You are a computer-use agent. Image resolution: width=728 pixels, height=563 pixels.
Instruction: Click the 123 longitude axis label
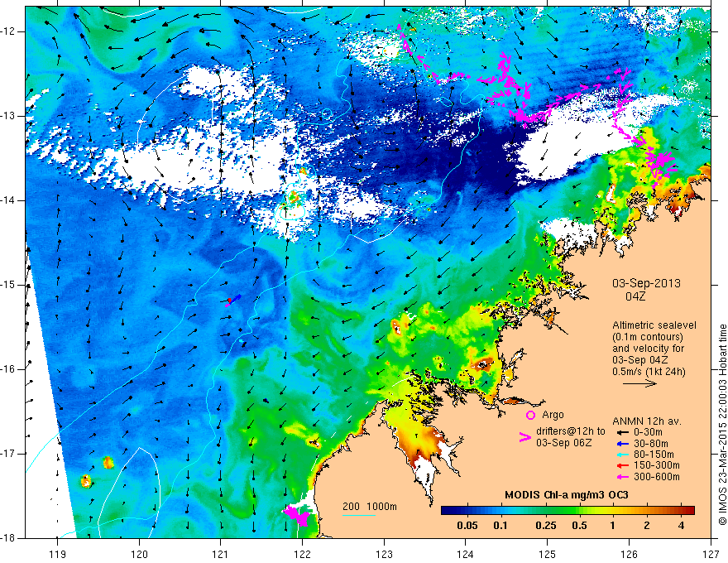pyautogui.click(x=384, y=554)
